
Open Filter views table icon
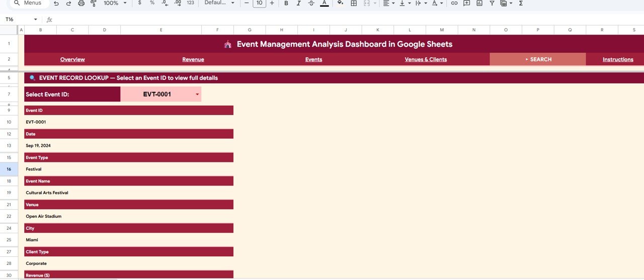pyautogui.click(x=506, y=3)
